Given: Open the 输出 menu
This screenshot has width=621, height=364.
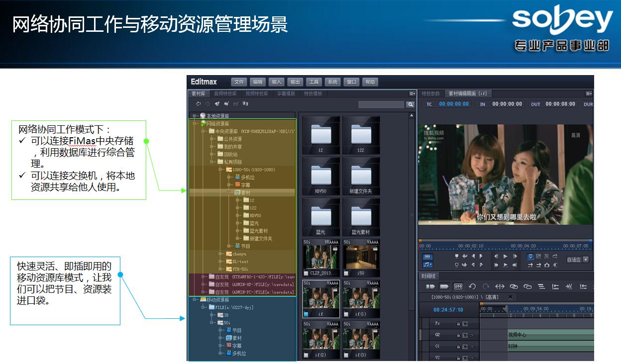Looking at the screenshot, I should point(295,82).
